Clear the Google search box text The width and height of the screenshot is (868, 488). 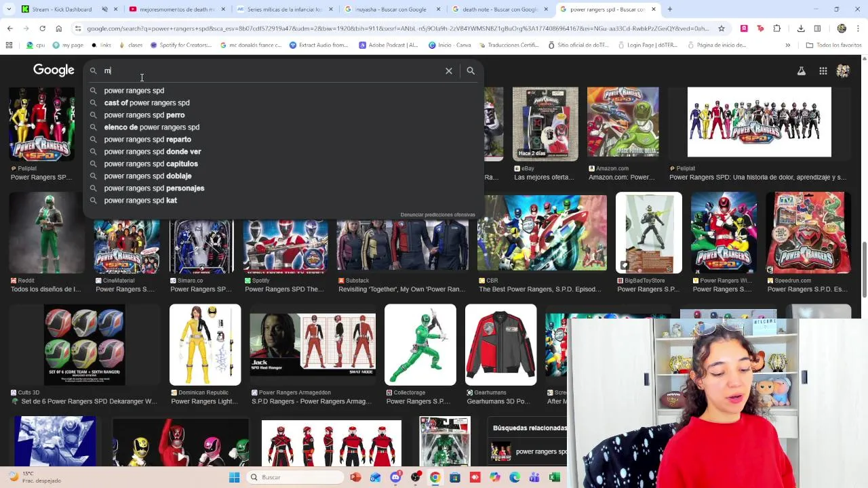(x=448, y=70)
